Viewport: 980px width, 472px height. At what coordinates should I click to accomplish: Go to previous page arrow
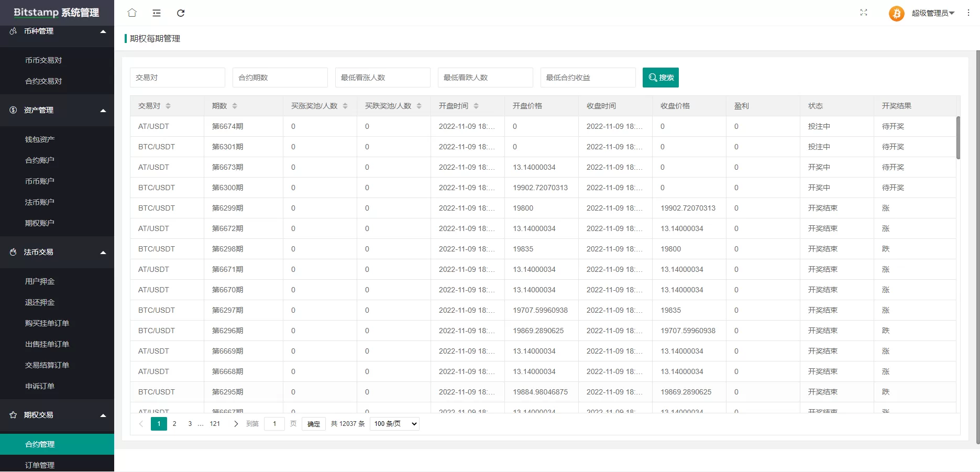tap(141, 424)
